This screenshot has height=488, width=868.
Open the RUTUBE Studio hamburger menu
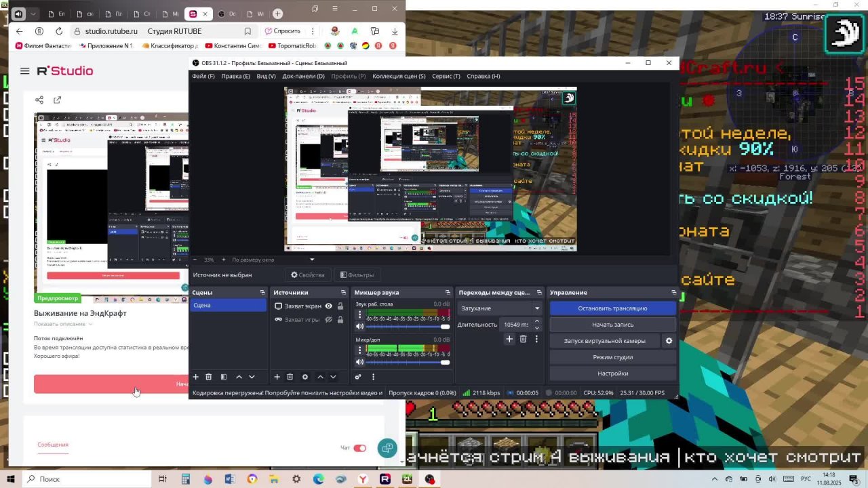click(25, 70)
